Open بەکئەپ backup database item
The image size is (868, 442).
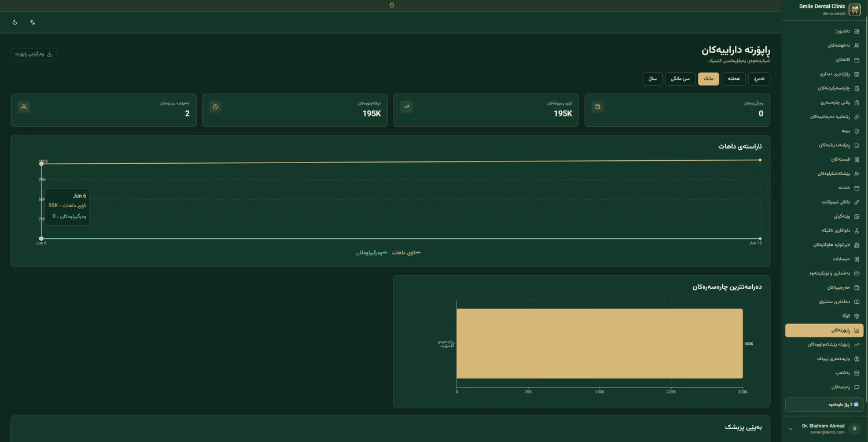tap(824, 373)
